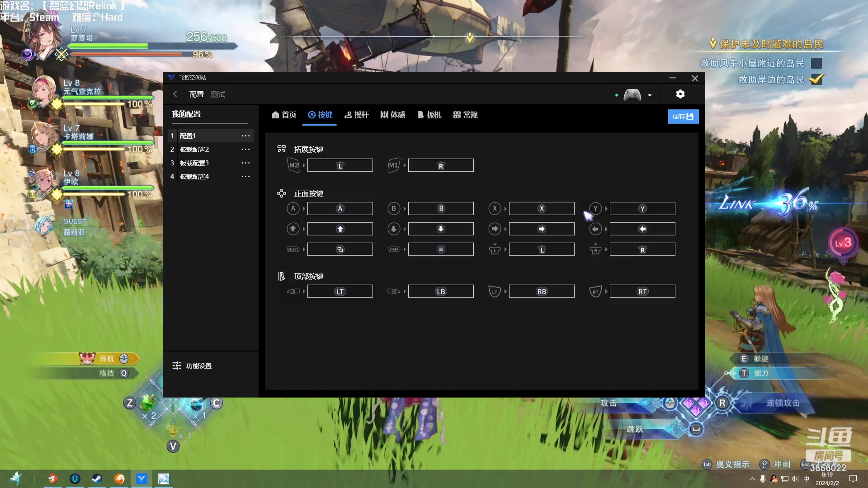Open the X button mapping field

542,208
